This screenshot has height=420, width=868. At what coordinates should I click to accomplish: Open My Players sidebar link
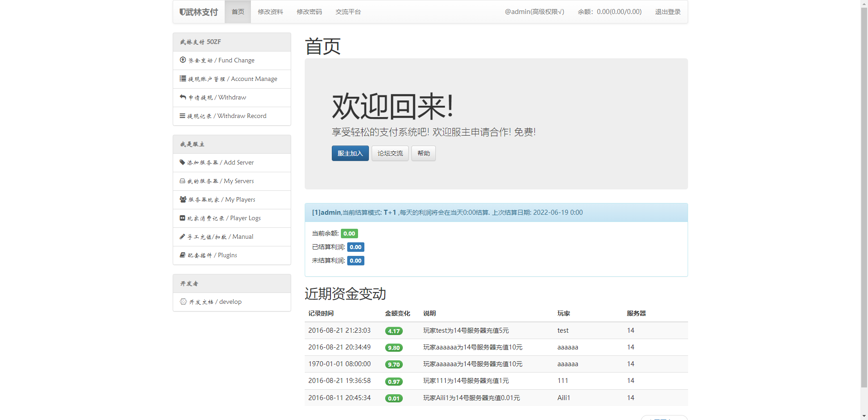232,199
